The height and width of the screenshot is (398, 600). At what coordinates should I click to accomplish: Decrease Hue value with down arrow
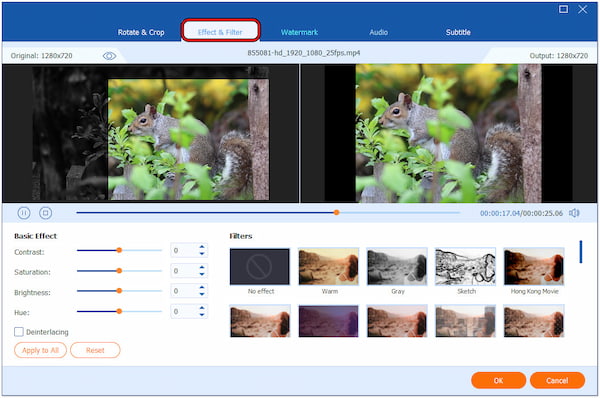coord(202,314)
